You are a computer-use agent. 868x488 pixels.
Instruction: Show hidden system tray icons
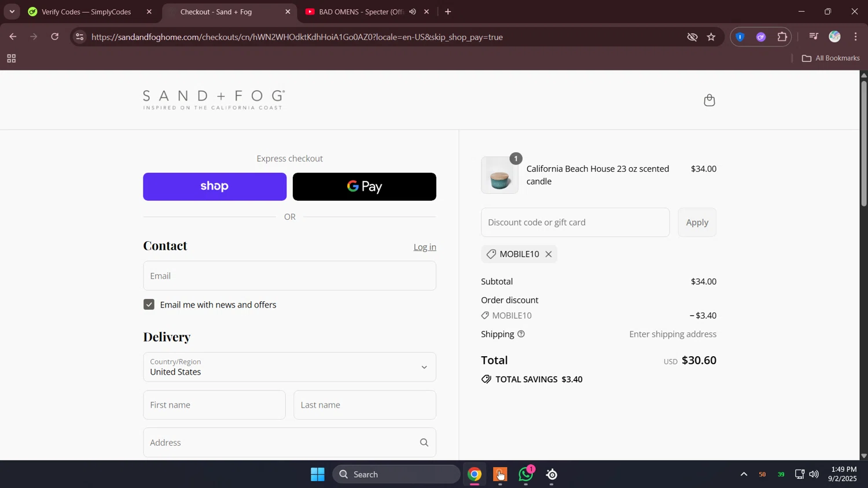tap(744, 475)
